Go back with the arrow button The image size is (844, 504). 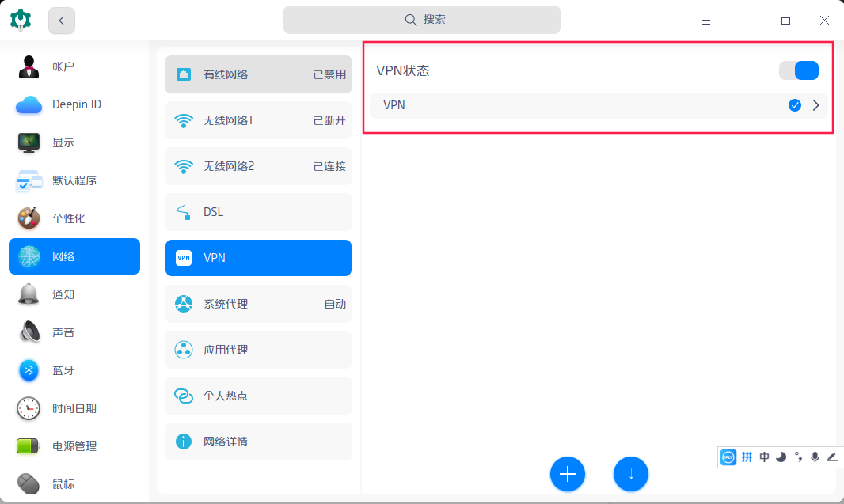pos(62,21)
